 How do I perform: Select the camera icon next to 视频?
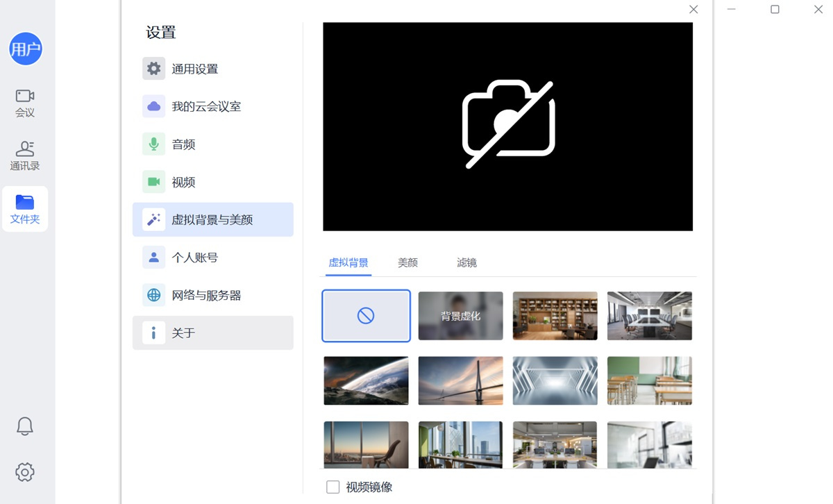pos(153,181)
